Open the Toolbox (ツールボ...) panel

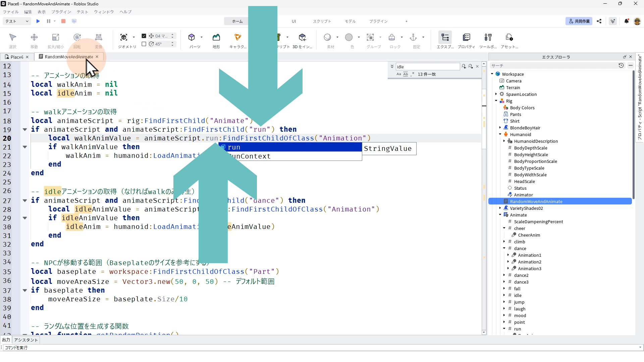coord(488,38)
